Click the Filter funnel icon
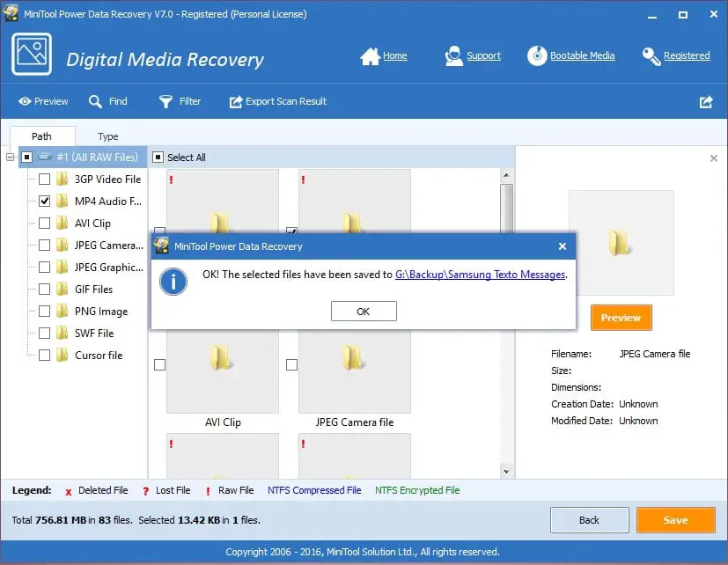Screen dimensions: 728x565 (165, 102)
